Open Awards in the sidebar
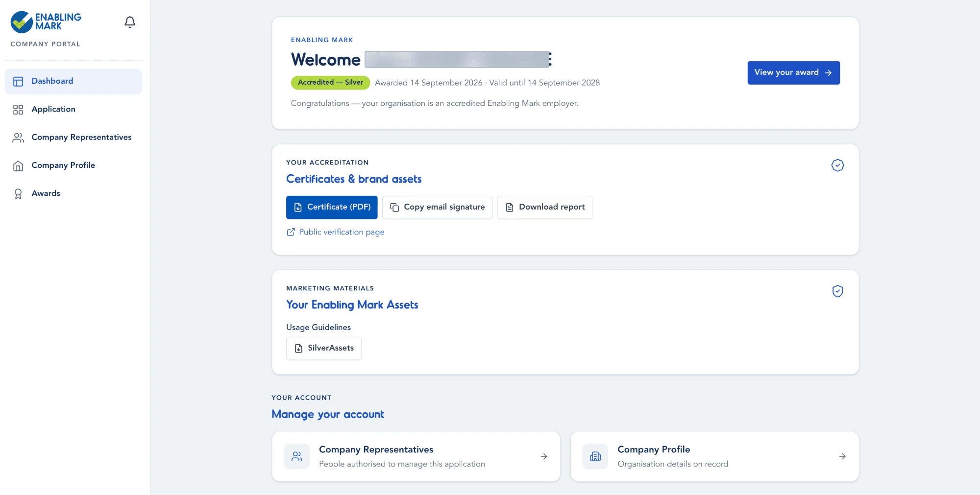Screen dimensions: 980x495 coord(73,193)
